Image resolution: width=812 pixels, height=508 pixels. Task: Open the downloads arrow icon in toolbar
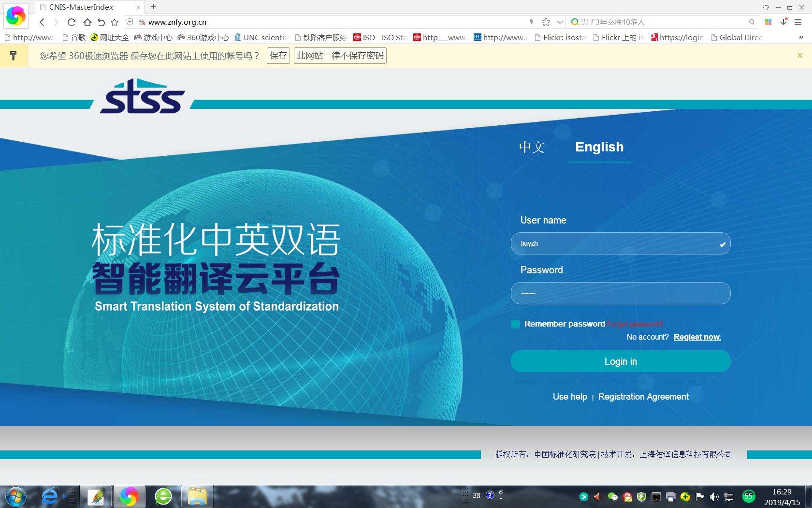(783, 22)
